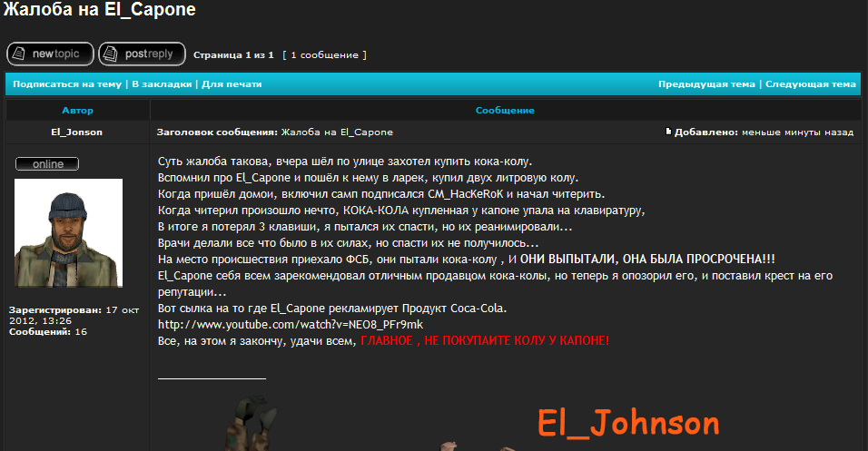
Task: Open the YouTube link in the post
Action: tap(291, 324)
